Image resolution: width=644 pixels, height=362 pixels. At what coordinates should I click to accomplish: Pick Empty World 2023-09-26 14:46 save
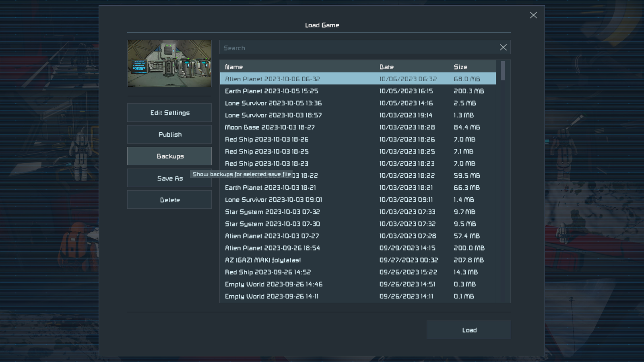(x=274, y=284)
